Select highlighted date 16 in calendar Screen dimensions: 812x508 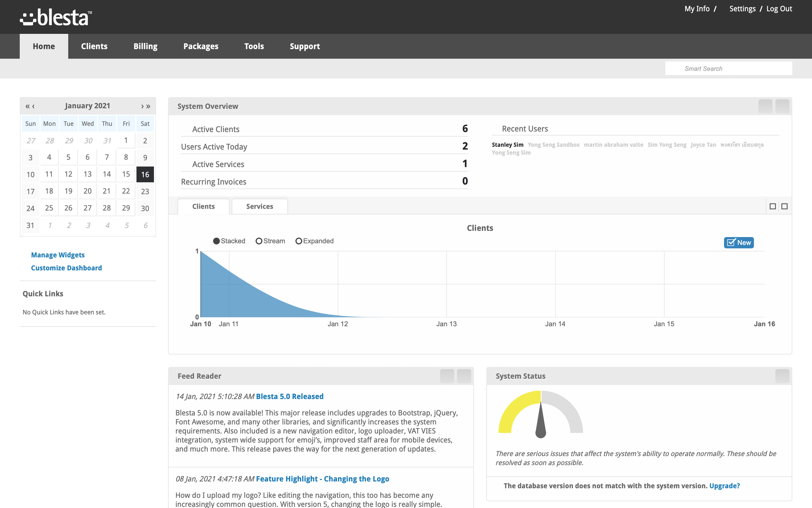pyautogui.click(x=145, y=174)
